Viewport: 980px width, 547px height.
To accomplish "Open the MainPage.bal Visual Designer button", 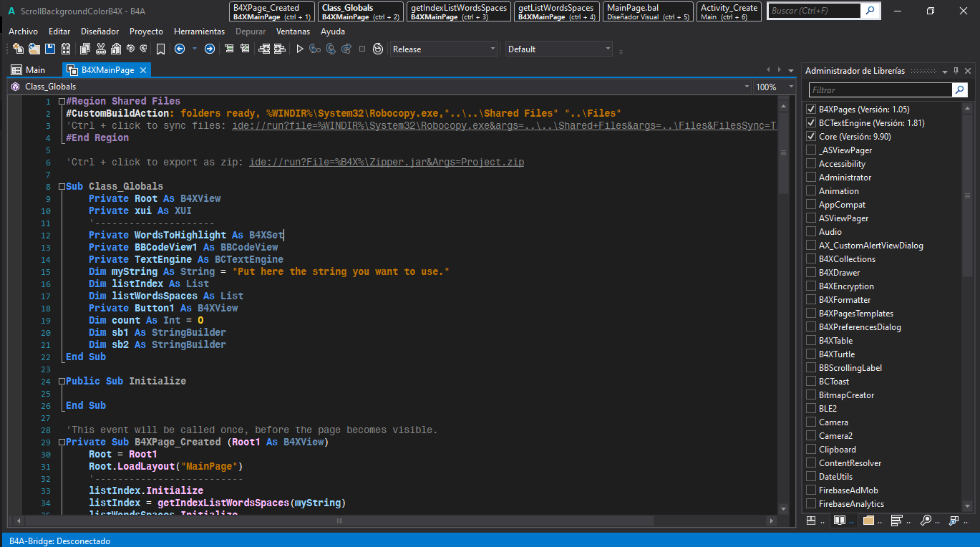I will (x=649, y=11).
